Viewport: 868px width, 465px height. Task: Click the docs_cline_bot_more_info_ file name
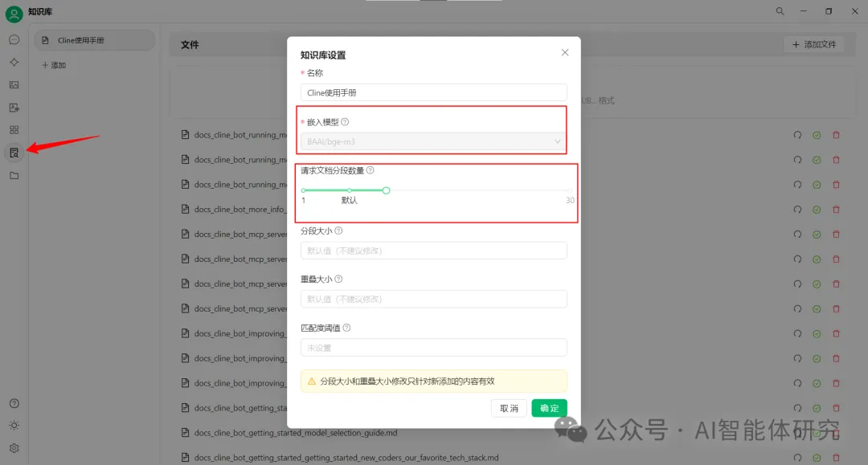coord(240,210)
